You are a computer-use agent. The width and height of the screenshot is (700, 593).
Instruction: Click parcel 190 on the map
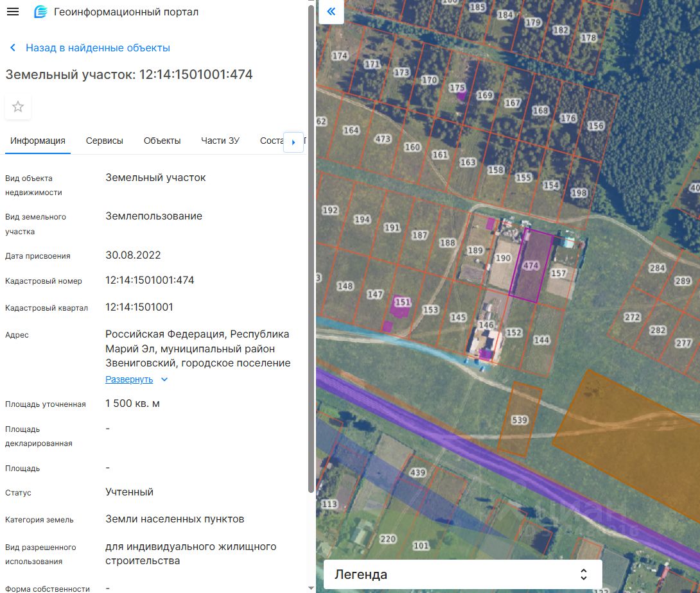pos(503,258)
